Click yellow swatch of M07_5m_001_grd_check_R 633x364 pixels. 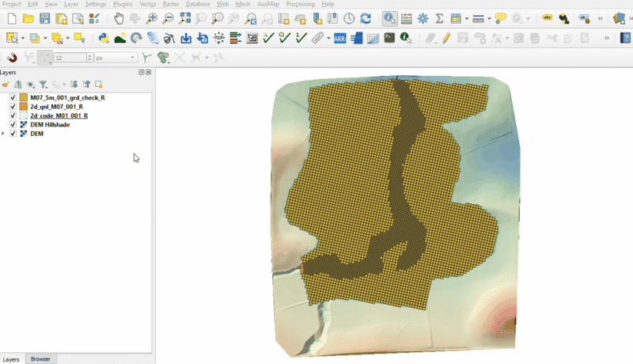click(x=24, y=97)
